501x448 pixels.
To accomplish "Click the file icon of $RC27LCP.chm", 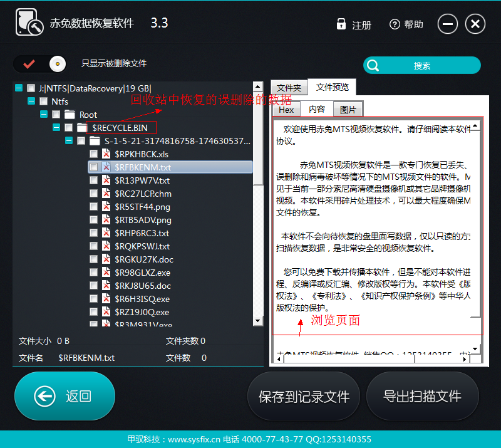I will (106, 194).
